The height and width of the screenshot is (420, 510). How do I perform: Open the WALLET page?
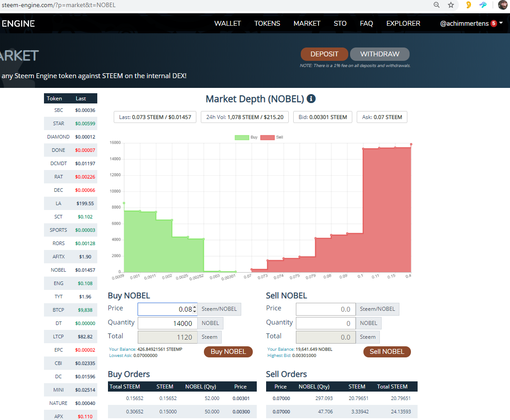pos(227,24)
